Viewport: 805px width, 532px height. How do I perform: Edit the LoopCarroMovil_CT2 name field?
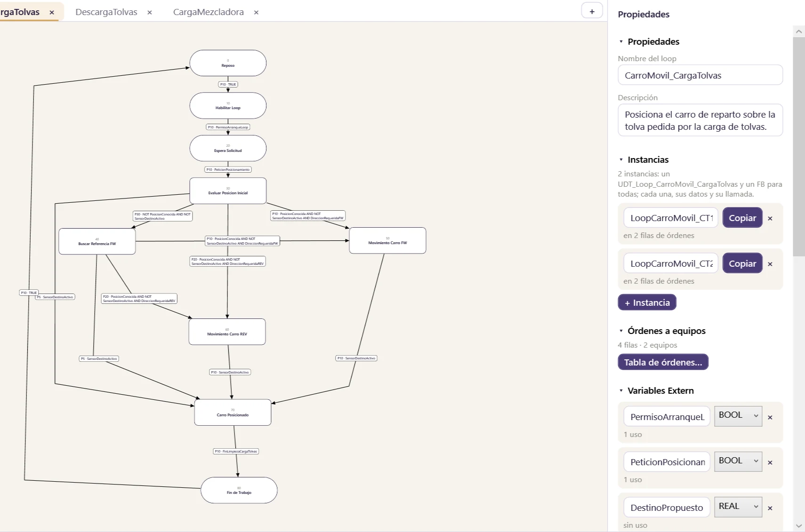(671, 263)
